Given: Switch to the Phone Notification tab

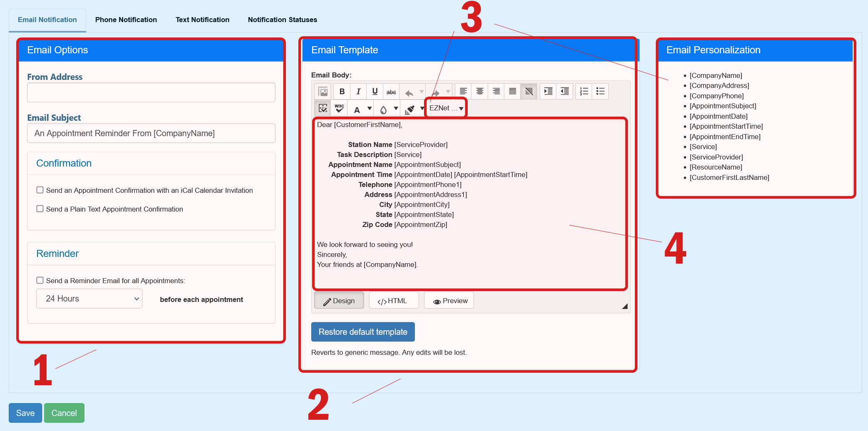Looking at the screenshot, I should pos(126,20).
